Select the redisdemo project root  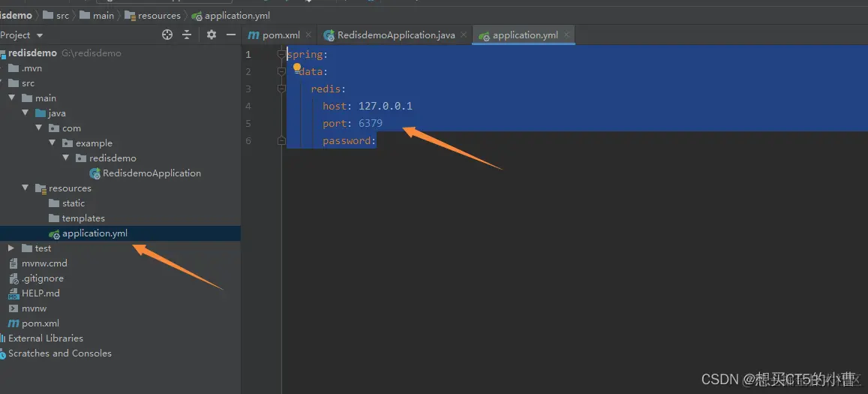tap(32, 53)
